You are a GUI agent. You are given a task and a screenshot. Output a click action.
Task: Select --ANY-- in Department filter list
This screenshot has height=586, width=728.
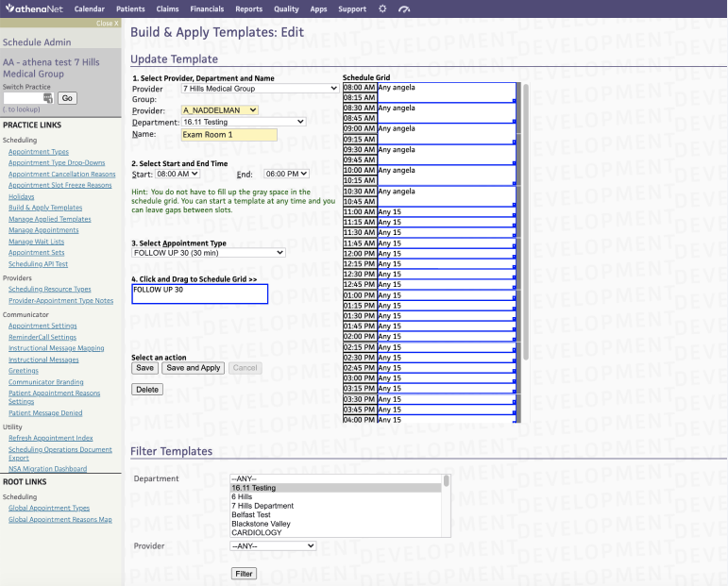[x=336, y=478]
